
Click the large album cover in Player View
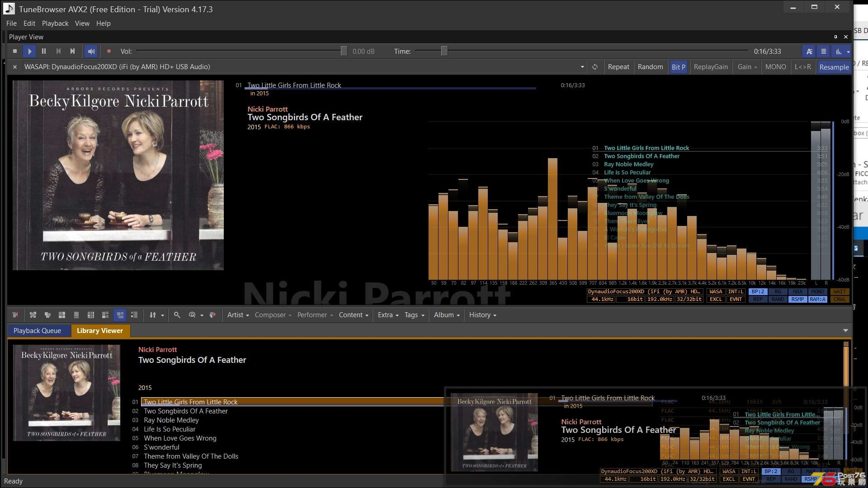coord(118,175)
